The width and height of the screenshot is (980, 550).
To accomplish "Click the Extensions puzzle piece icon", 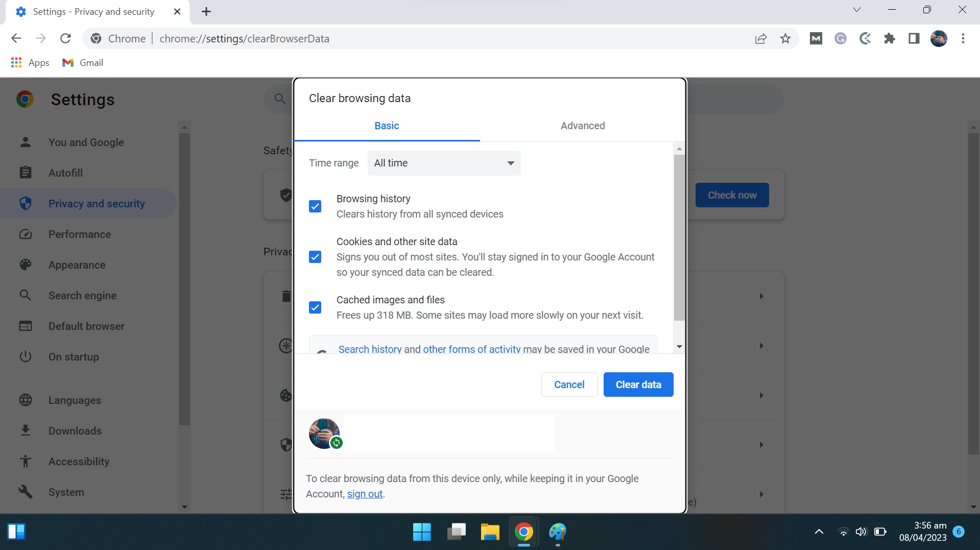I will (889, 39).
